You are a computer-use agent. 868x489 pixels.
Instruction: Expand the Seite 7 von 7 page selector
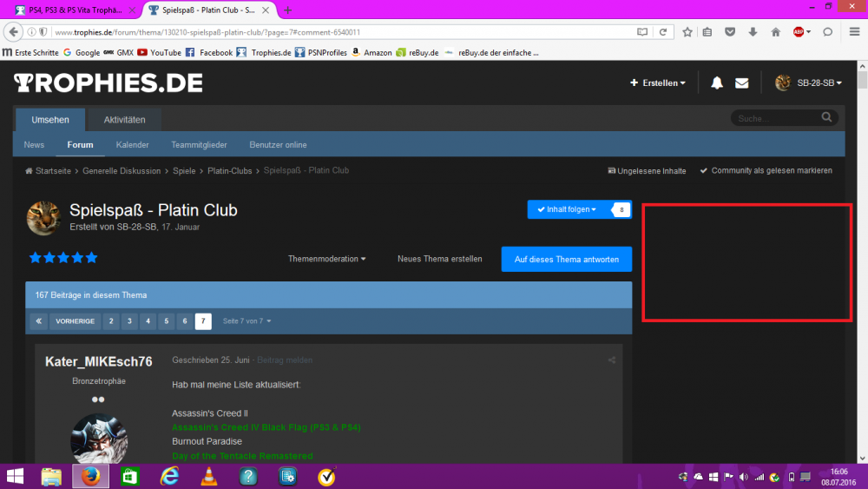click(247, 321)
